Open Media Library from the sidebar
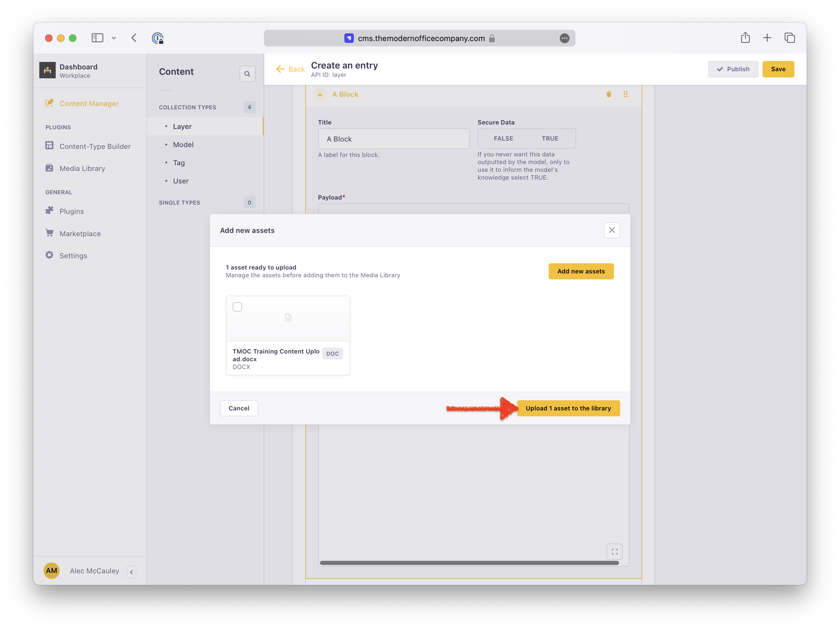 [x=82, y=168]
